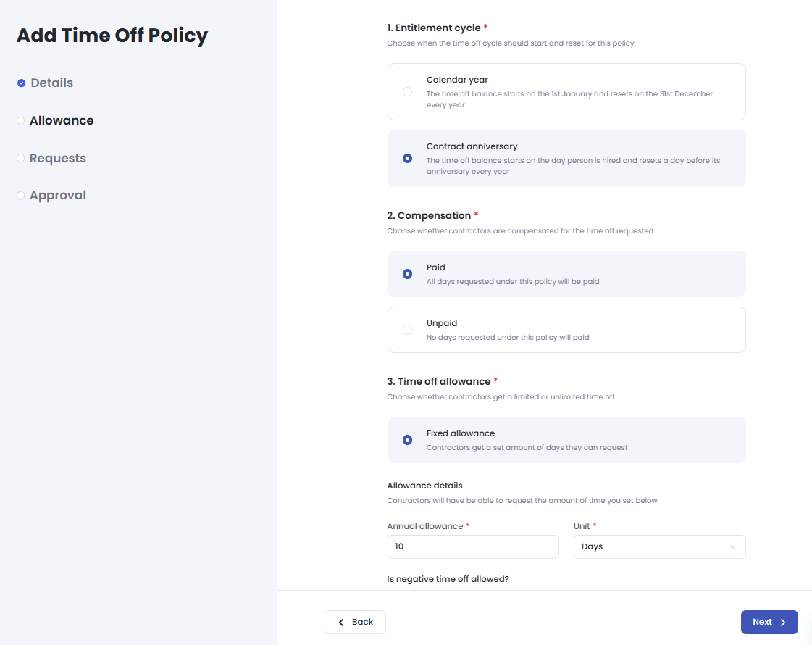
Task: Click the Details step checkmark icon
Action: click(22, 83)
